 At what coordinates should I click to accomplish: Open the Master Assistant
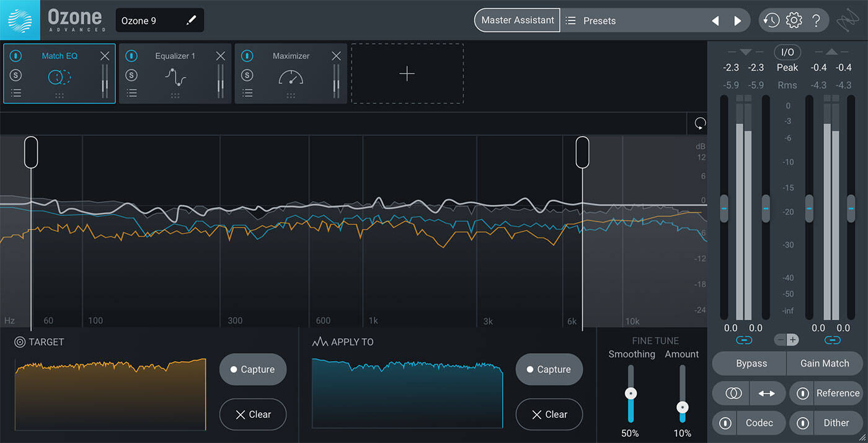point(517,20)
